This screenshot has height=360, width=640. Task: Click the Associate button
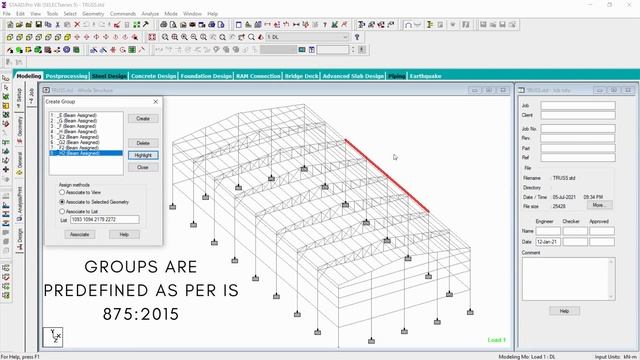[80, 234]
